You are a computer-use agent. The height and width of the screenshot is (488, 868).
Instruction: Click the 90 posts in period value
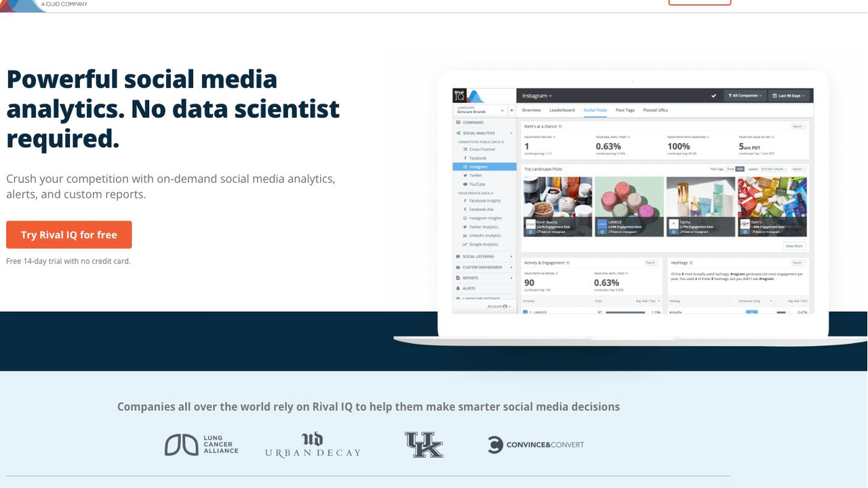(529, 283)
